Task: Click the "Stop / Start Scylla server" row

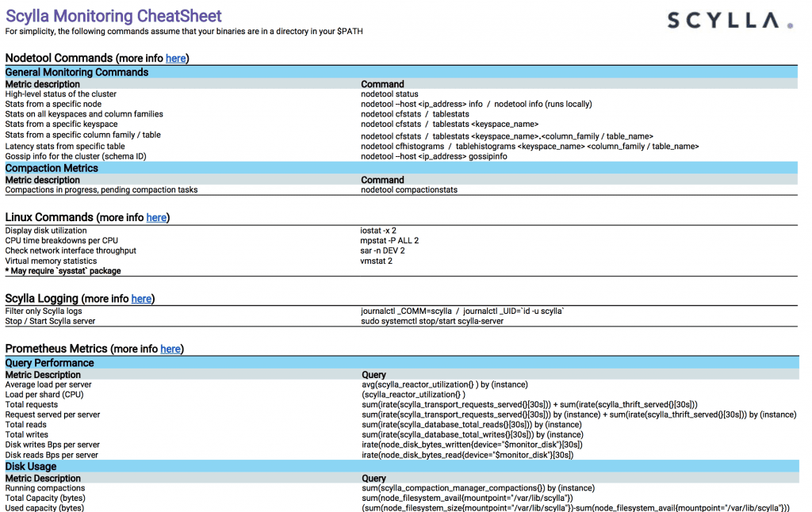Action: click(51, 321)
